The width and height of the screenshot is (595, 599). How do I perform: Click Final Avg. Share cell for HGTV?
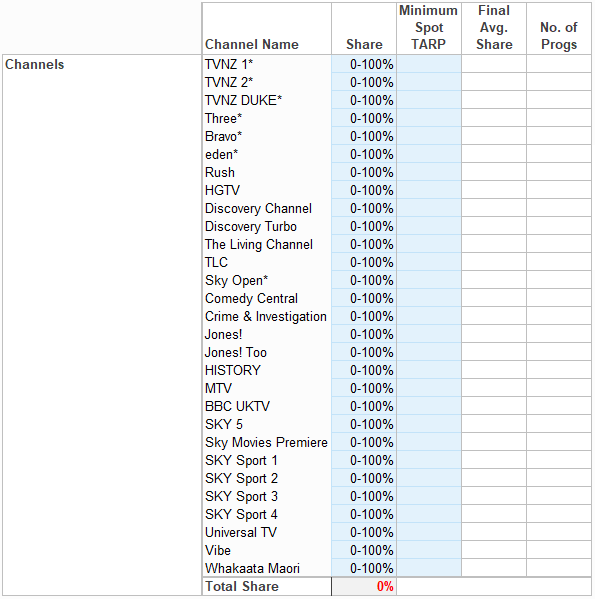[x=494, y=190]
